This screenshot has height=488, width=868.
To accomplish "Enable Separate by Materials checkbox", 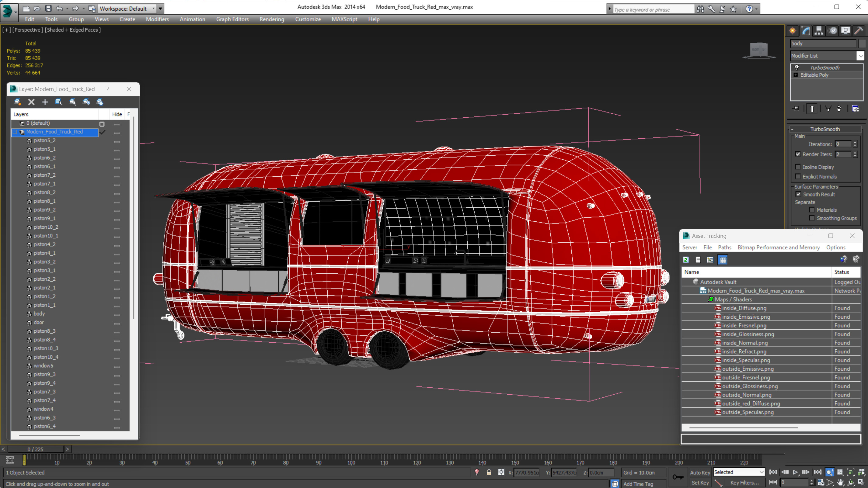I will pos(812,210).
